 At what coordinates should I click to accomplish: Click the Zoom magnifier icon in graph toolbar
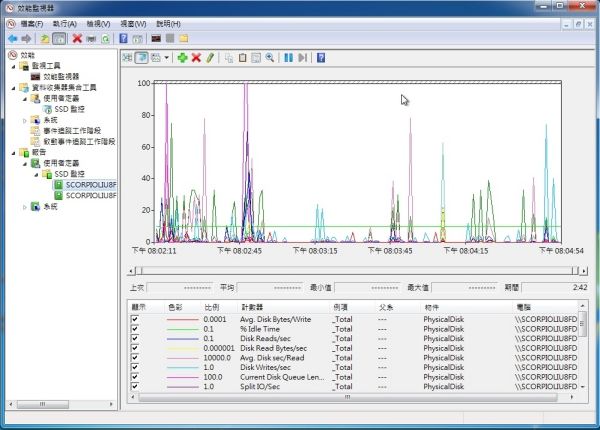click(270, 58)
